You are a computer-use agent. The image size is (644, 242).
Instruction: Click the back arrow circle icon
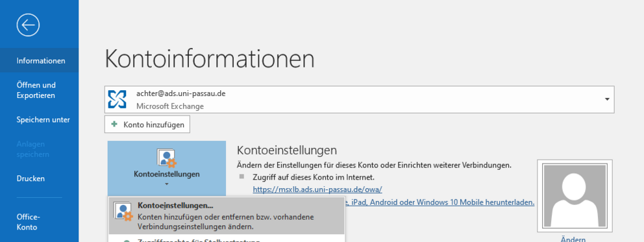[28, 25]
